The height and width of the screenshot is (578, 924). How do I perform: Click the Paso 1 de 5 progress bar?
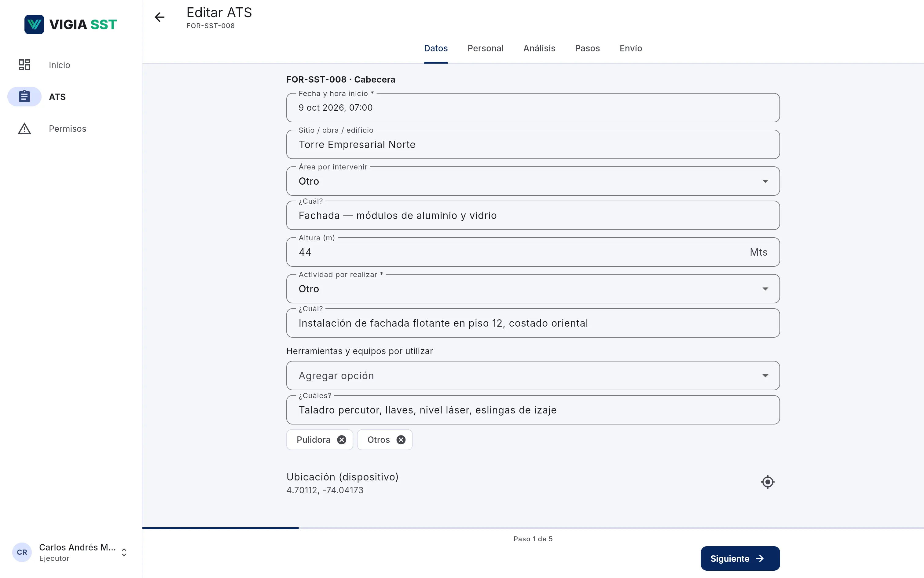coord(533,528)
